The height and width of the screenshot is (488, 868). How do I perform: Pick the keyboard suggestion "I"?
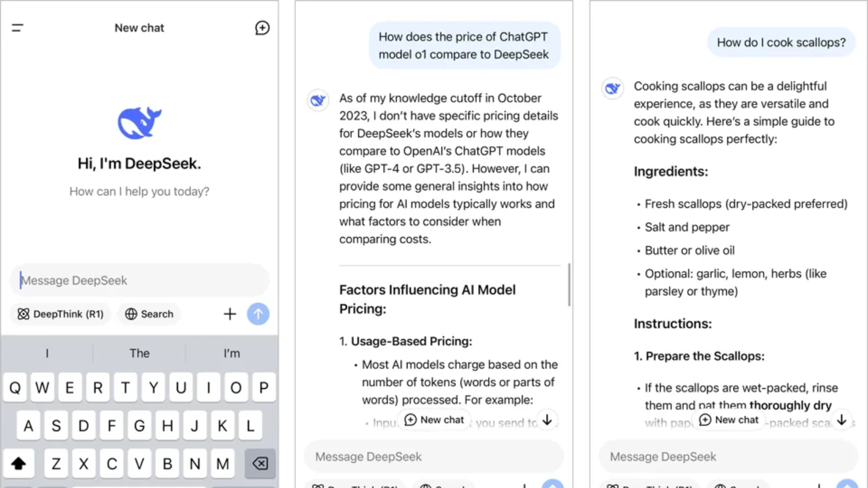pyautogui.click(x=47, y=353)
